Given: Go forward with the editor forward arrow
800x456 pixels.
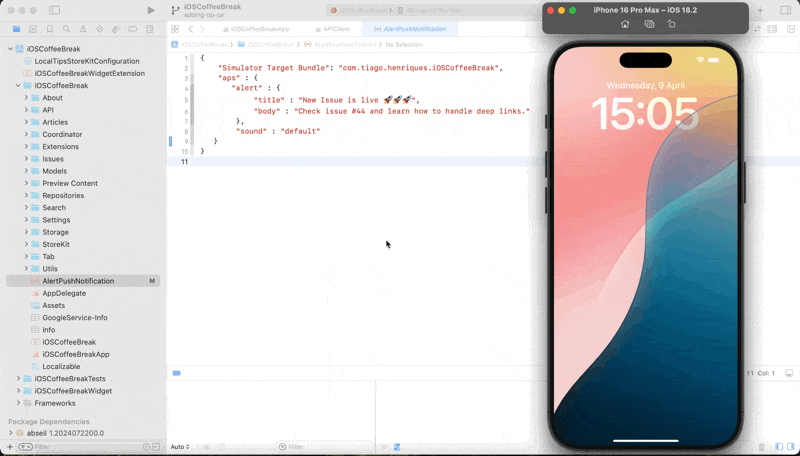Looking at the screenshot, I should (x=202, y=29).
